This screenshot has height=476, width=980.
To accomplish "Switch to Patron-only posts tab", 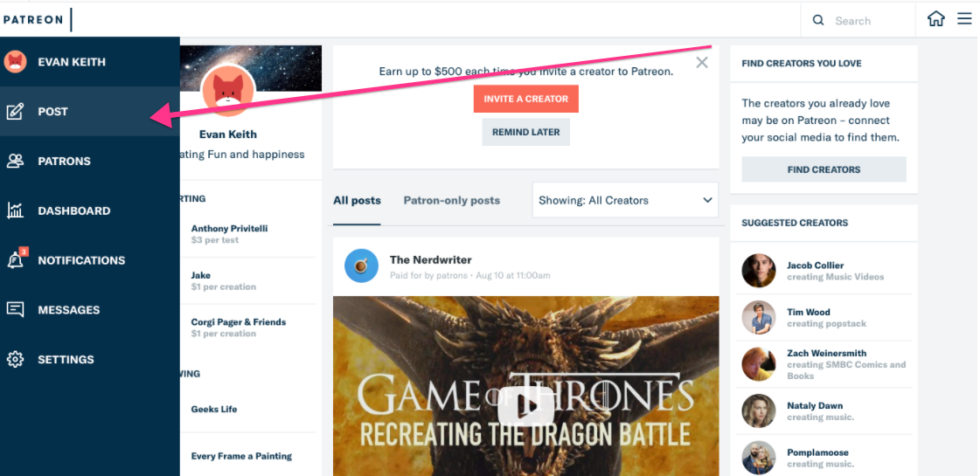I will coord(451,200).
